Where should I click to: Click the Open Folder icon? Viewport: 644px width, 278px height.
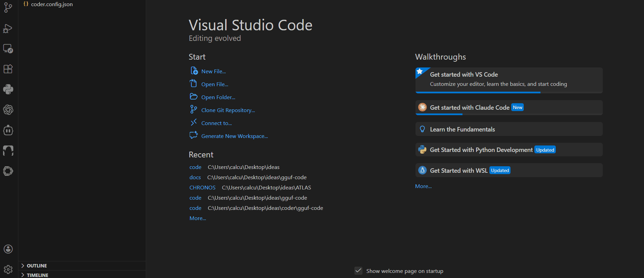point(193,96)
